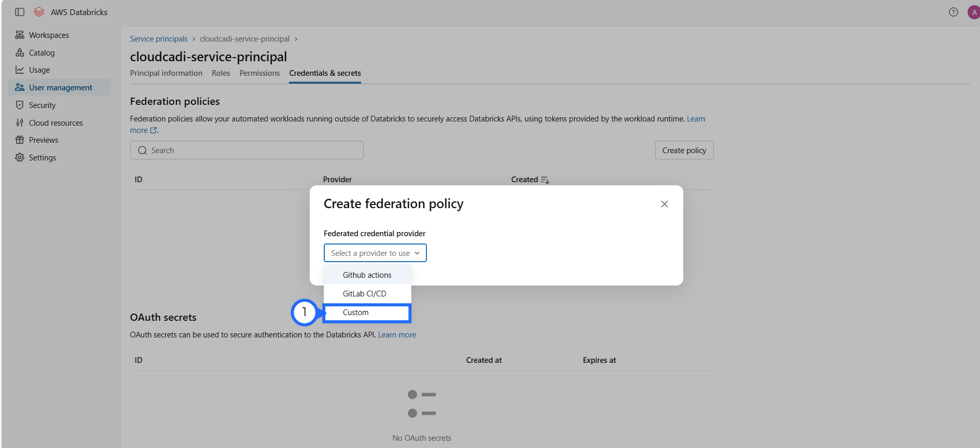Click the User management people icon
This screenshot has height=448, width=980.
click(20, 87)
